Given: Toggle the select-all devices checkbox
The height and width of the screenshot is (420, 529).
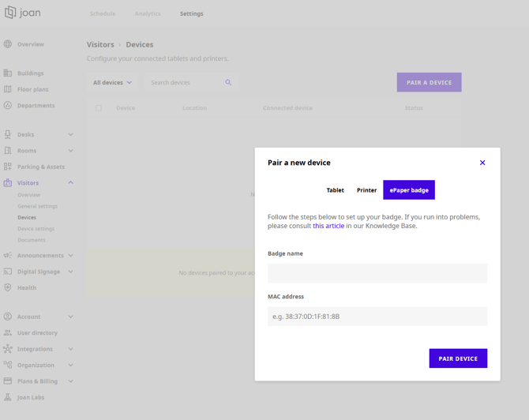Looking at the screenshot, I should click(x=99, y=108).
